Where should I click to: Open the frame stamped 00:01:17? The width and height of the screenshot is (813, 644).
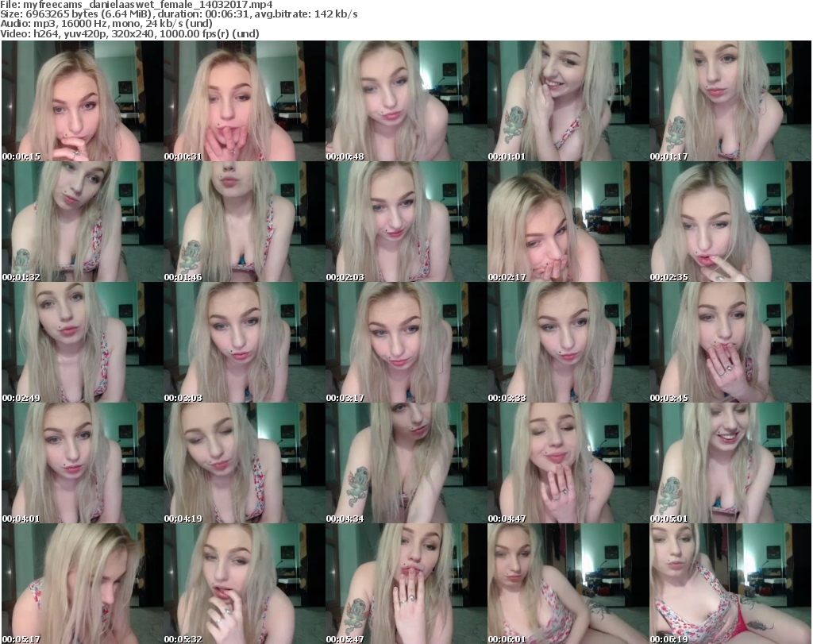[730, 101]
